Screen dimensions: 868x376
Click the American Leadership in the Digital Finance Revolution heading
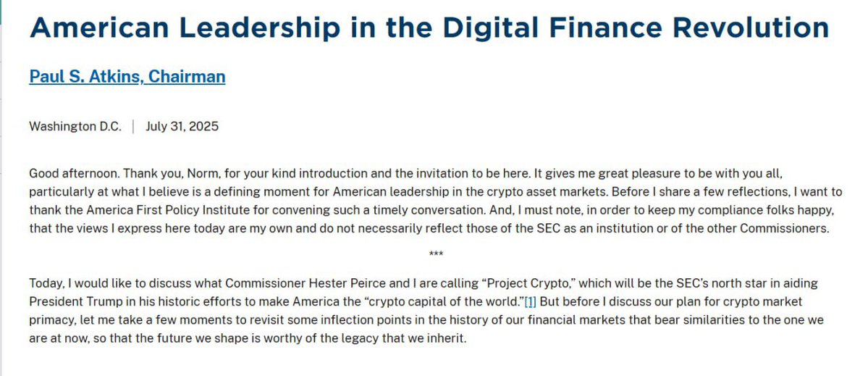429,28
